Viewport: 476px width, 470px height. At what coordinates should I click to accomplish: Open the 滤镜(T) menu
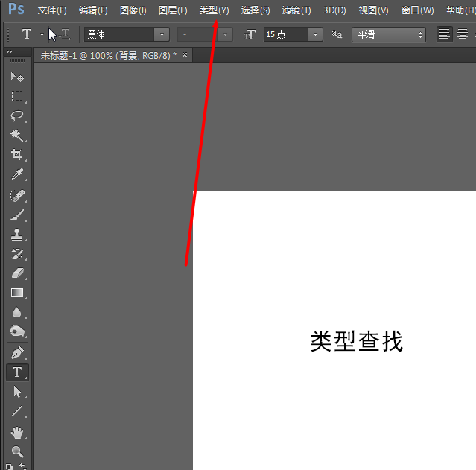click(x=296, y=10)
